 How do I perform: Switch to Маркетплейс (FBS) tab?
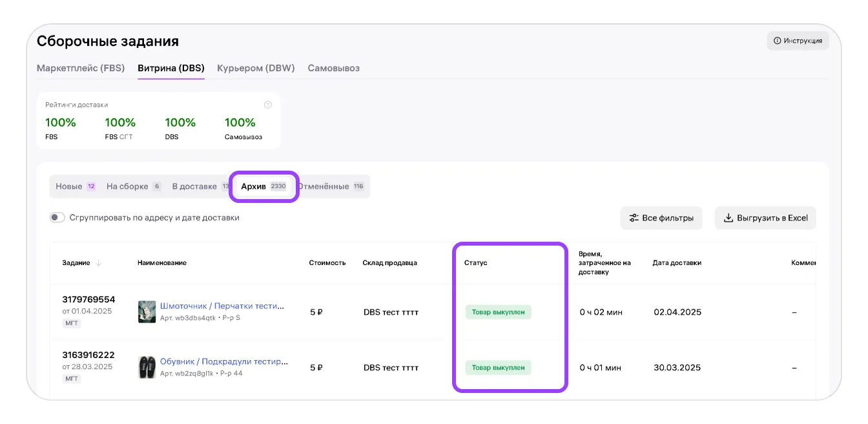pyautogui.click(x=80, y=68)
